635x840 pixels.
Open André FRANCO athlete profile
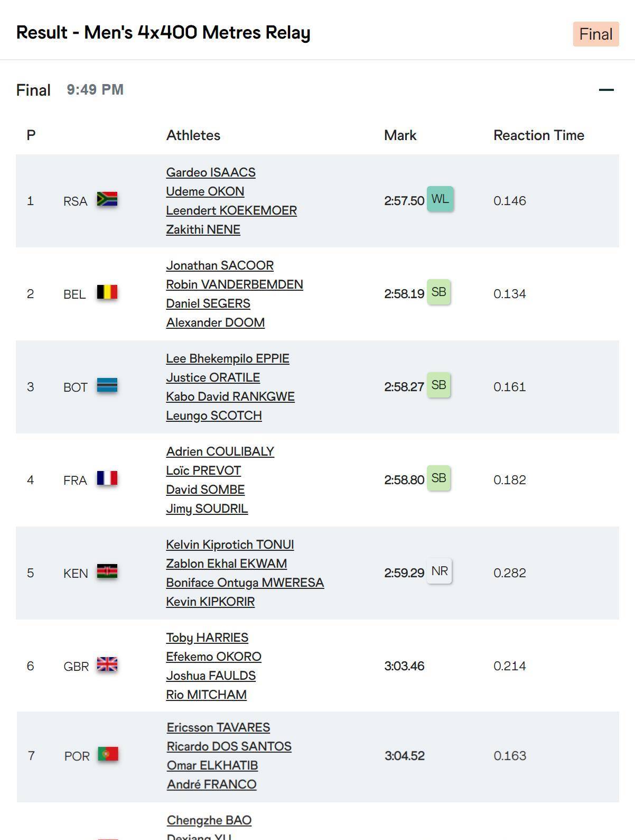coord(211,784)
